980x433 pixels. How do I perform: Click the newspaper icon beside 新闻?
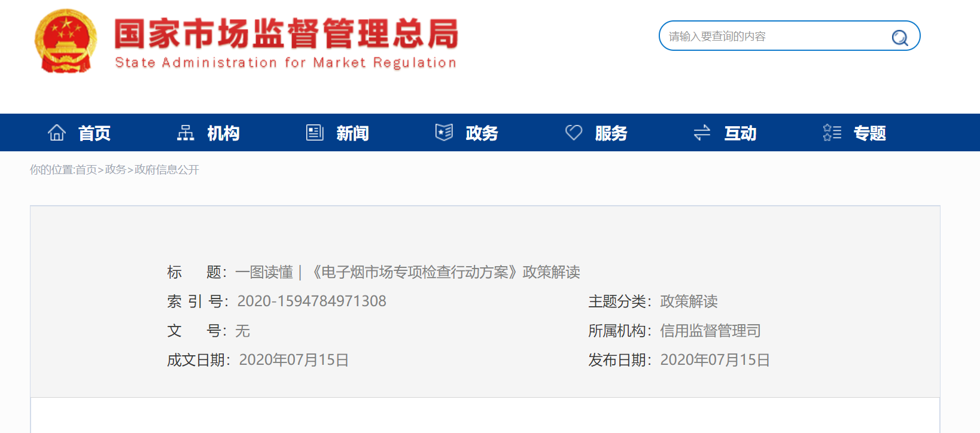[x=315, y=132]
